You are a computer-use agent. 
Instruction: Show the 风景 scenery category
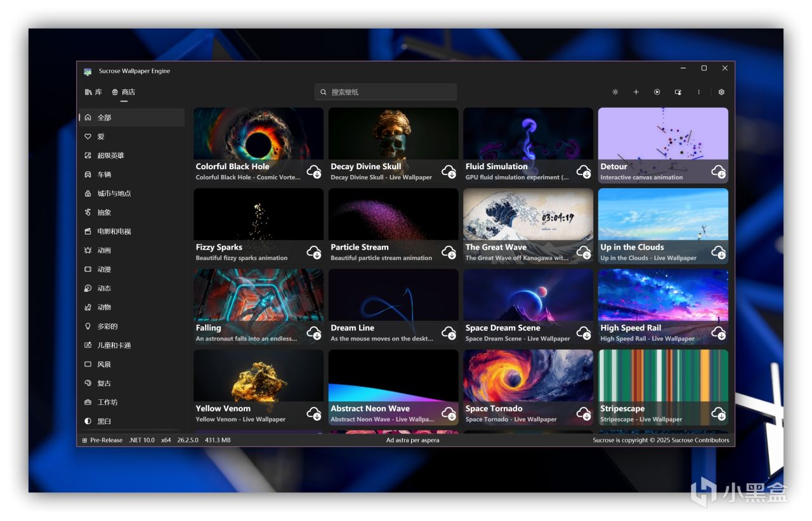point(132,364)
